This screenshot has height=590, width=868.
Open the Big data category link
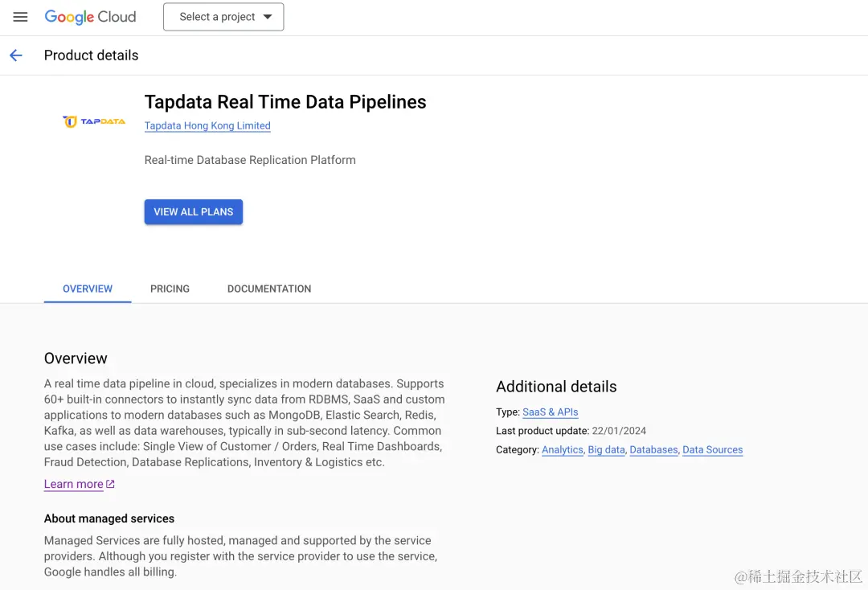click(606, 450)
